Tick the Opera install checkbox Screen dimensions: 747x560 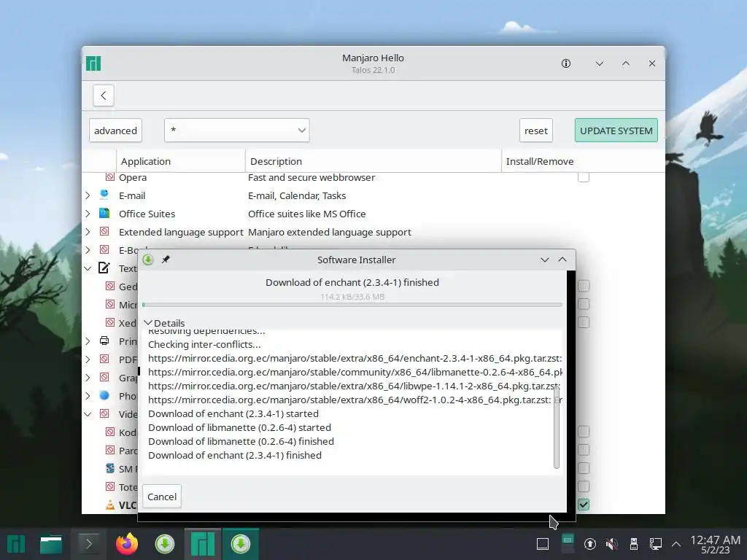click(584, 177)
